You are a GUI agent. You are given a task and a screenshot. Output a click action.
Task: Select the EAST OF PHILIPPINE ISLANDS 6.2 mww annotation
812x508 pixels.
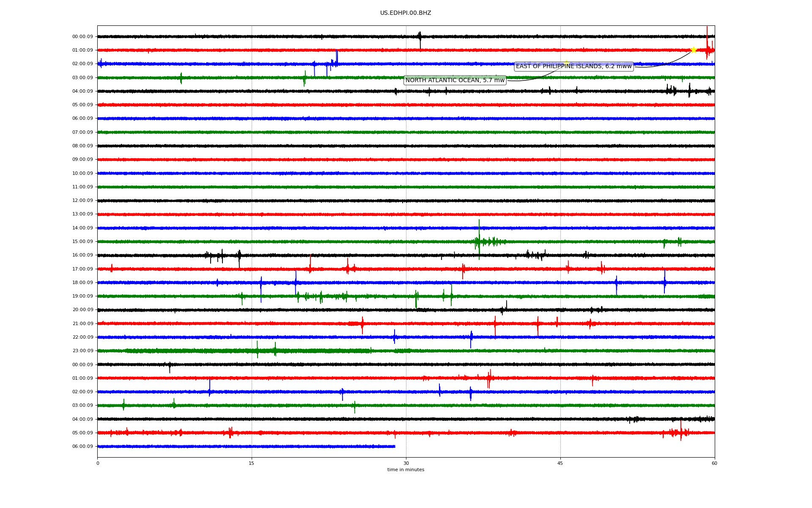[x=574, y=66]
